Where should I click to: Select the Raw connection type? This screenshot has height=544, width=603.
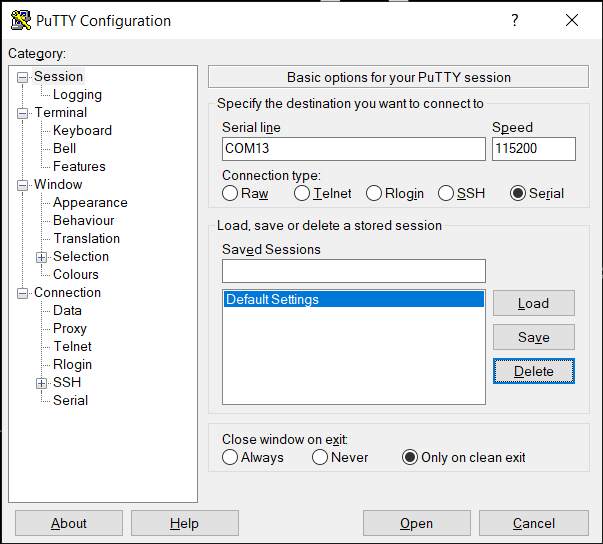[230, 193]
